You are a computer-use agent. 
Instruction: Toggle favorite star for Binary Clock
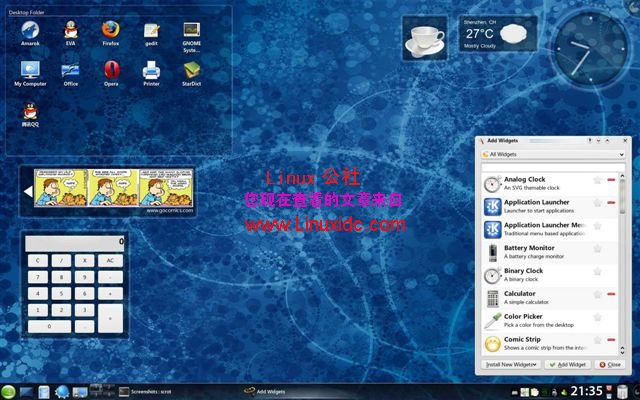point(598,271)
